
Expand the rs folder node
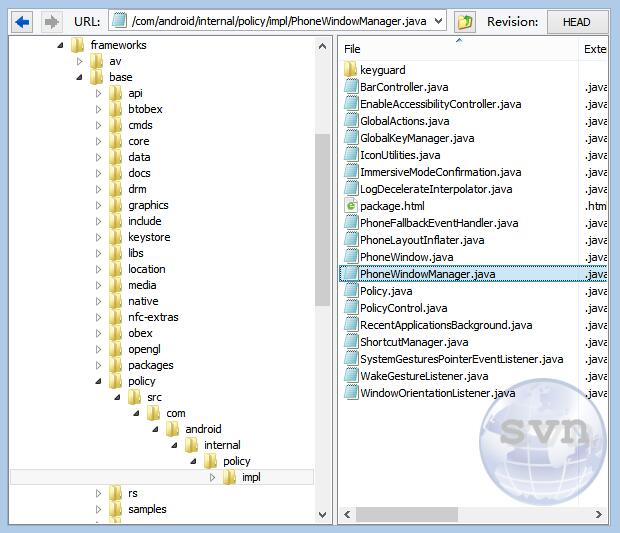pos(98,493)
